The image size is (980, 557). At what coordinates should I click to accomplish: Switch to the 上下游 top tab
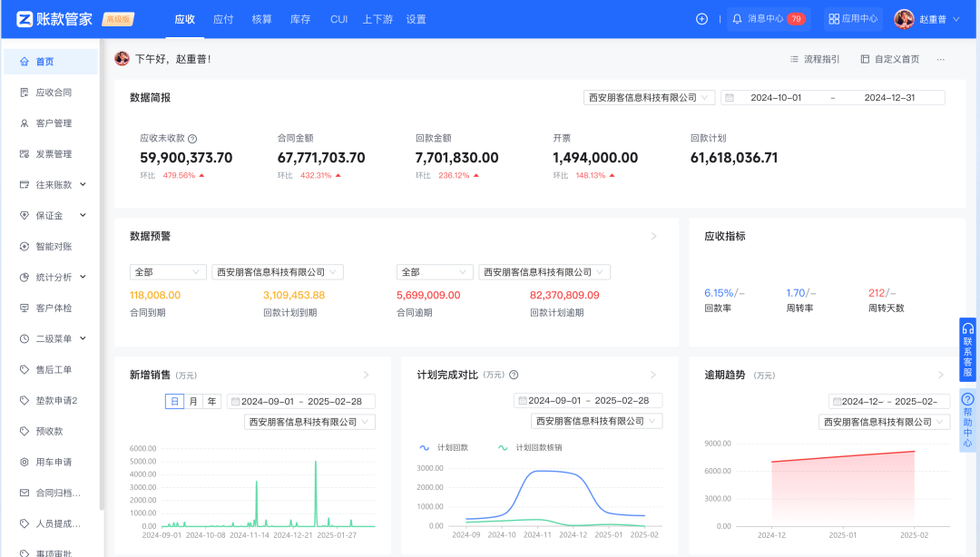point(377,19)
